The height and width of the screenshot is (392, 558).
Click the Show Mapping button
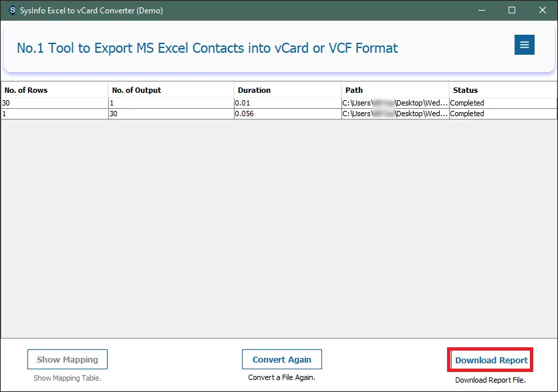pyautogui.click(x=67, y=359)
